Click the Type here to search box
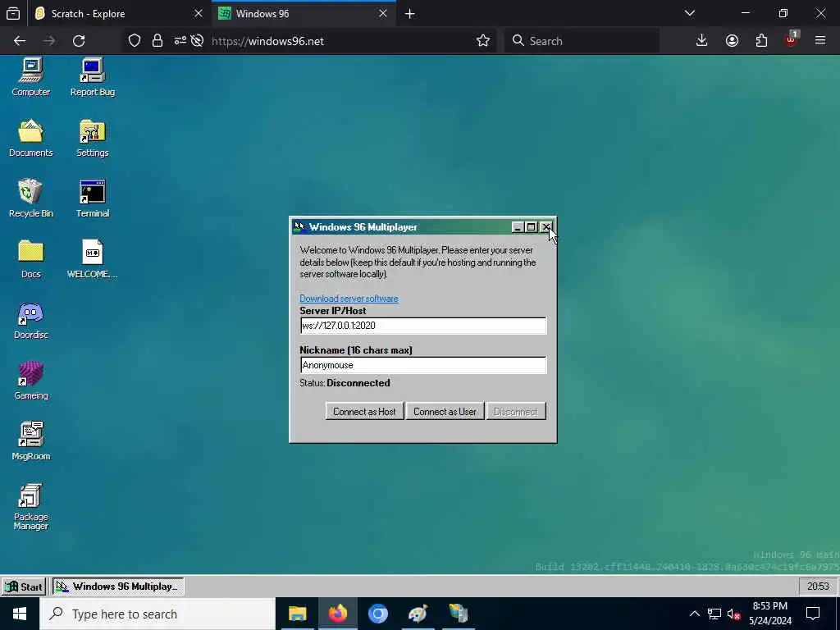The image size is (840, 630). click(157, 614)
